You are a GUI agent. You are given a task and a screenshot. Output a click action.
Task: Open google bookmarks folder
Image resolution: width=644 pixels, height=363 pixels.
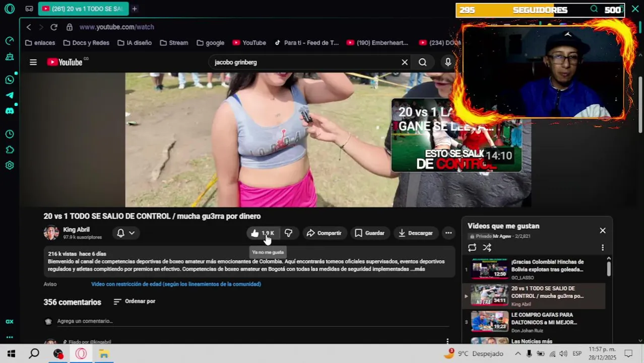(x=211, y=43)
